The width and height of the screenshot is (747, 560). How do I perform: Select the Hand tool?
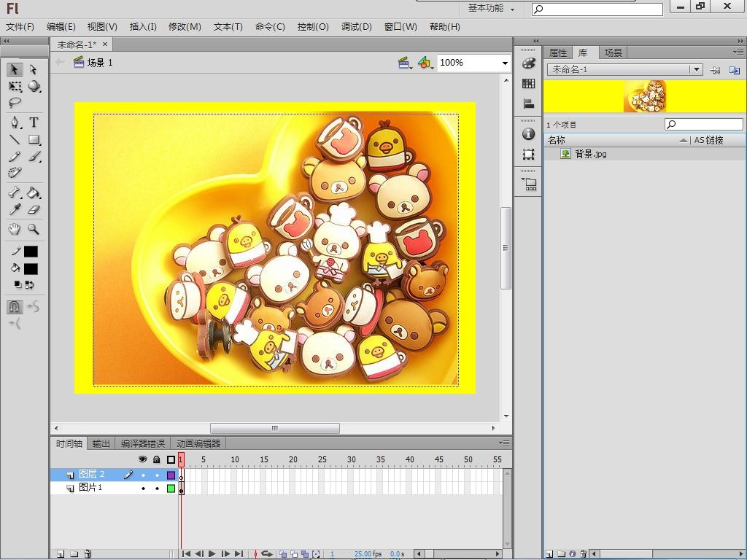[x=15, y=229]
